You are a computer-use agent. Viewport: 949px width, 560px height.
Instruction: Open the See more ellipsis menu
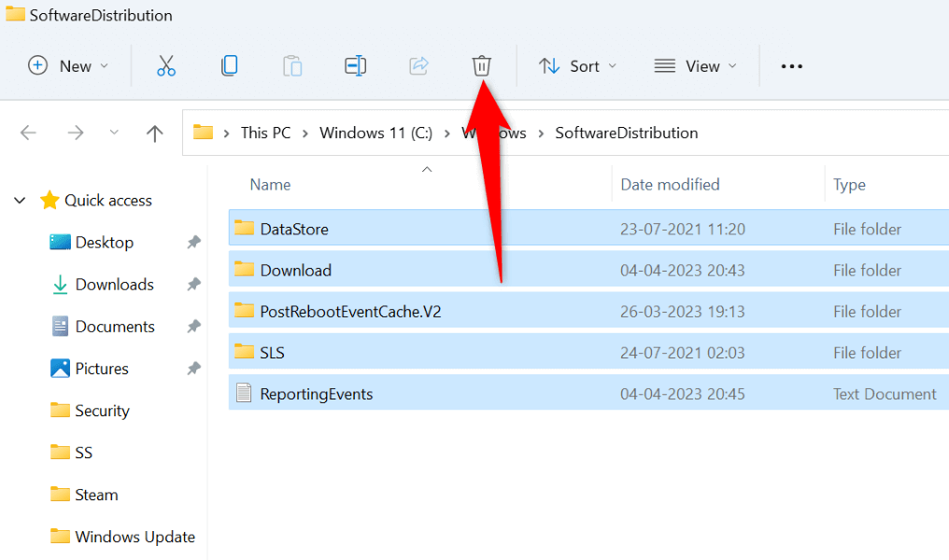[791, 65]
